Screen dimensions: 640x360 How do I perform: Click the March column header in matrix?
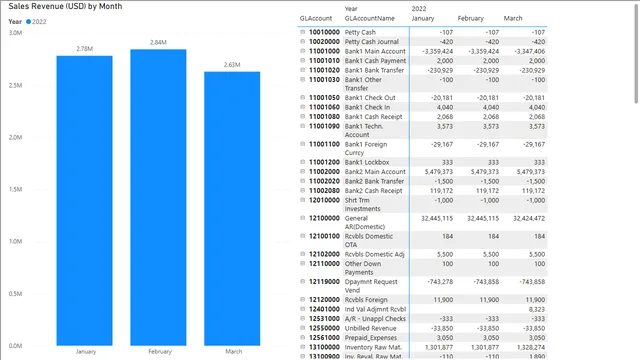click(x=513, y=18)
